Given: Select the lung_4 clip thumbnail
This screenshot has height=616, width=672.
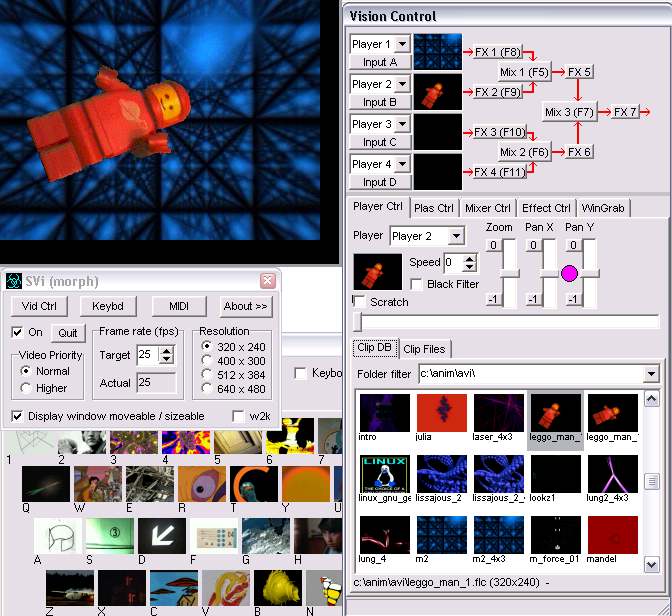Looking at the screenshot, I should [x=384, y=535].
